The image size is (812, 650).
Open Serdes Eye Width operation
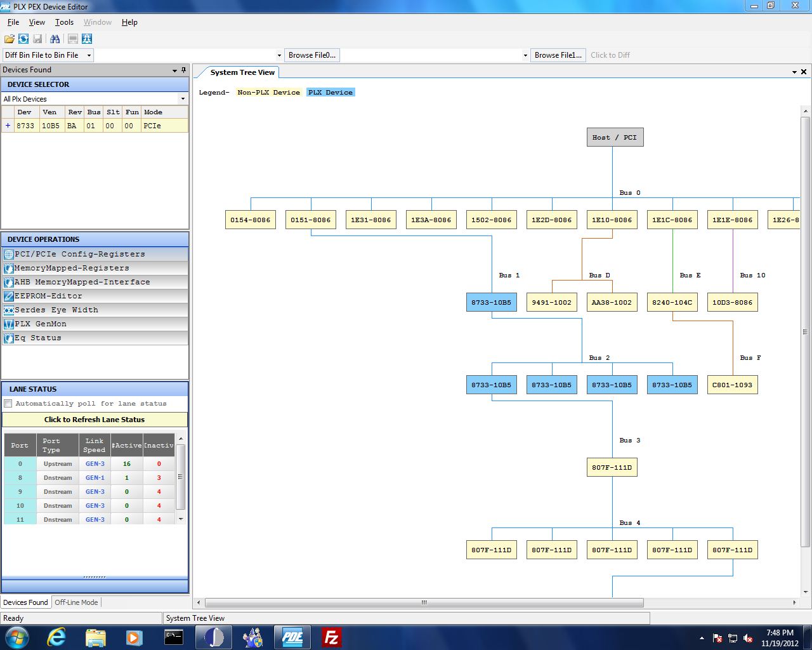[56, 310]
